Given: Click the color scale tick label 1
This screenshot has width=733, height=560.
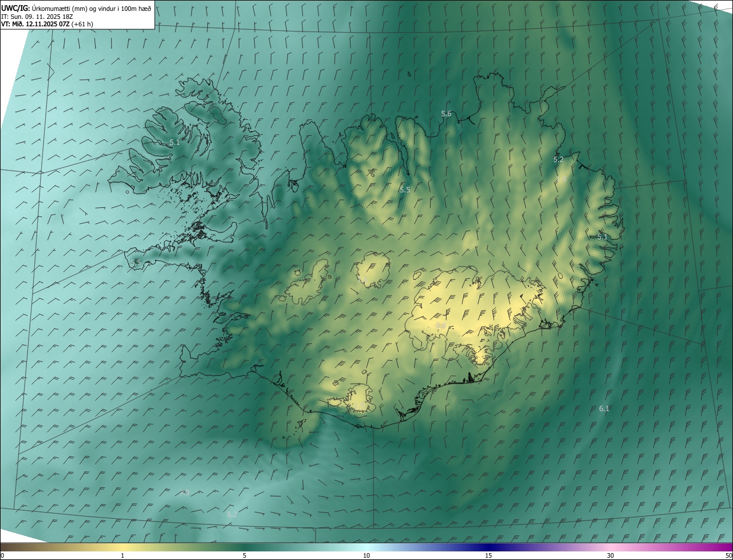Looking at the screenshot, I should [x=123, y=555].
